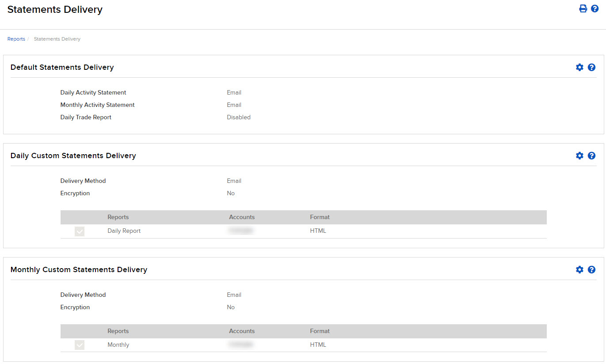Click HTML format in Monthly row
Screen dimensions: 606x364
click(318, 345)
